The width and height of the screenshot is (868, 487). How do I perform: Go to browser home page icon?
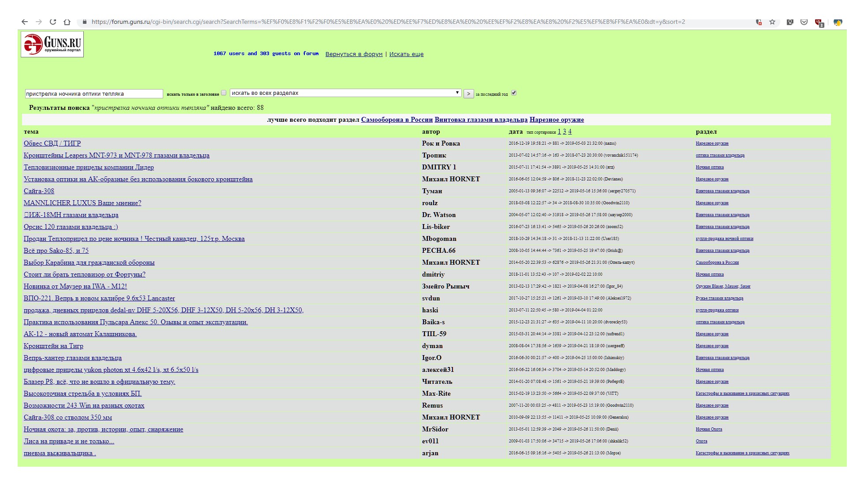pos(67,22)
